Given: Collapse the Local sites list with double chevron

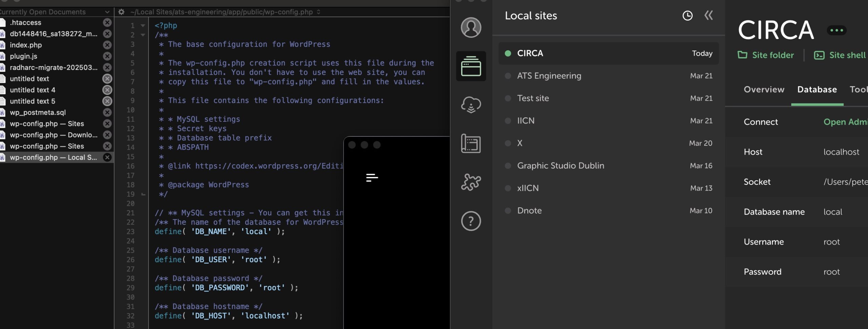Looking at the screenshot, I should (x=709, y=15).
